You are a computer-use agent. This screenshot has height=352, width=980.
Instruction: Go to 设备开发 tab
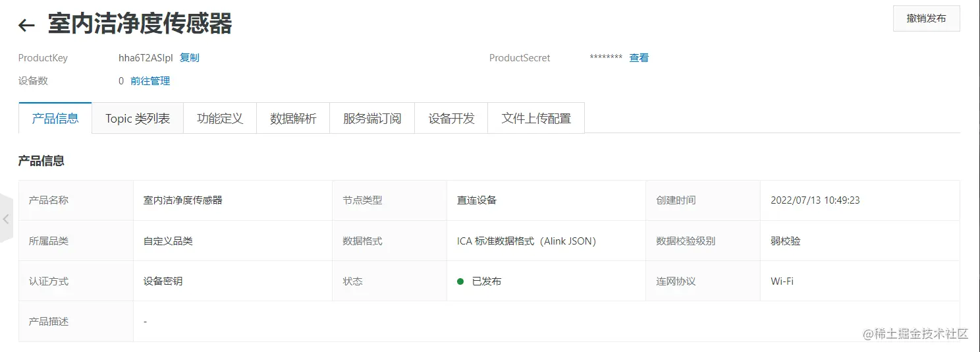coord(451,119)
